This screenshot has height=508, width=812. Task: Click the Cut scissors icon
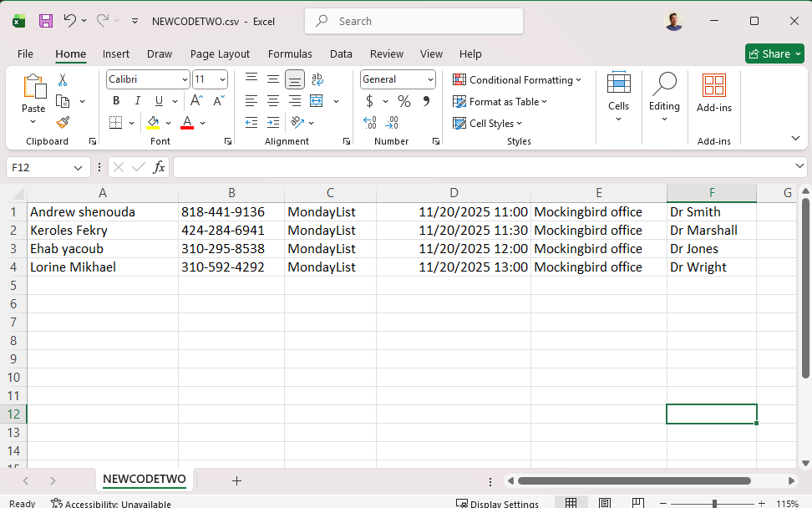pyautogui.click(x=63, y=80)
